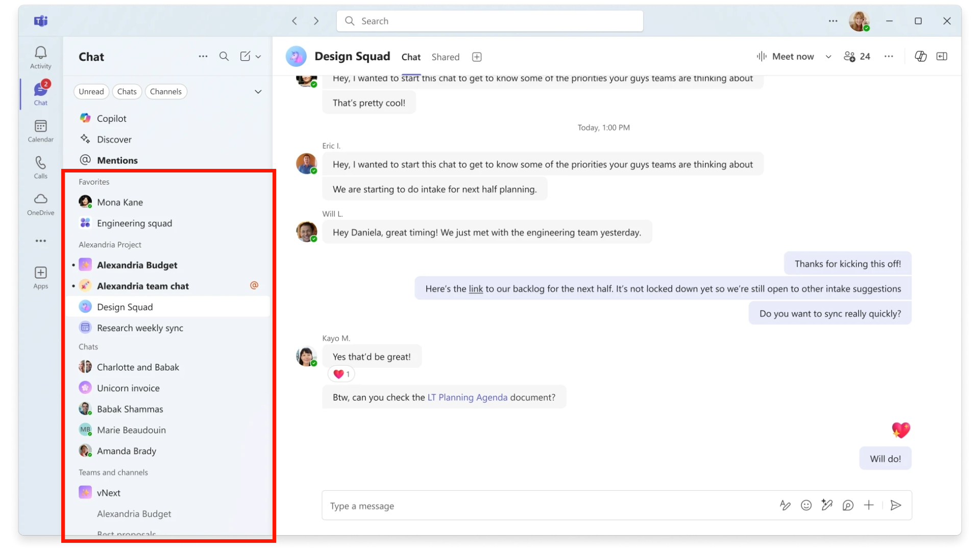
Task: Expand the Meet now dropdown arrow
Action: tap(828, 57)
